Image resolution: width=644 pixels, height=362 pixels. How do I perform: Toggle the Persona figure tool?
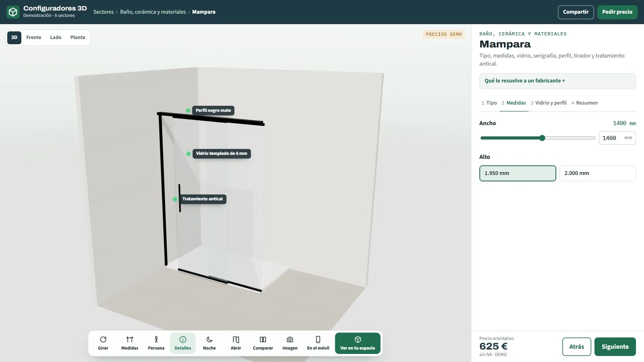(156, 343)
